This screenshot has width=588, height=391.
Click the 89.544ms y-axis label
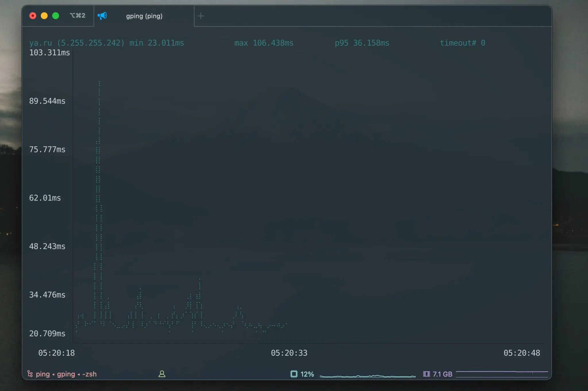click(47, 101)
